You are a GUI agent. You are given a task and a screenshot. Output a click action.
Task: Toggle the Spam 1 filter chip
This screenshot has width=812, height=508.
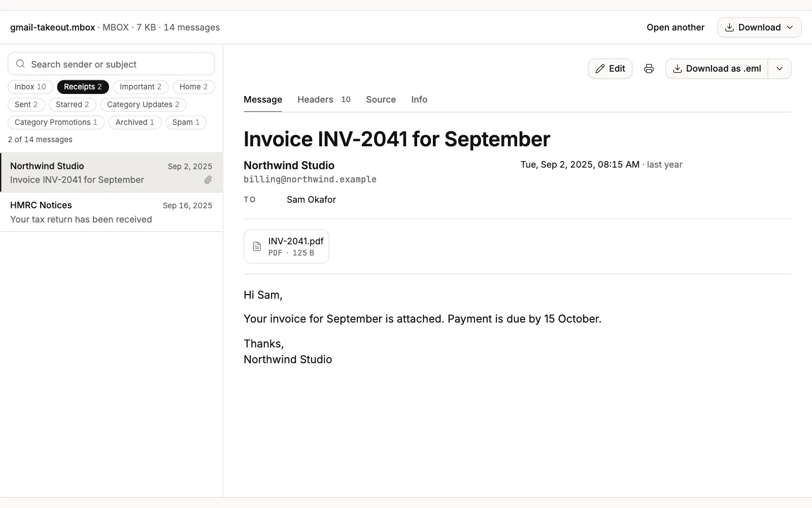(x=186, y=122)
